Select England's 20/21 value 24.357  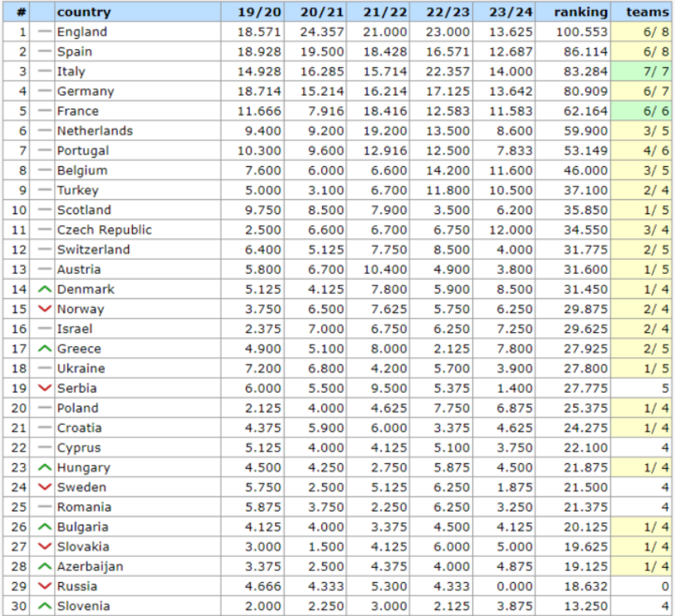tap(322, 32)
